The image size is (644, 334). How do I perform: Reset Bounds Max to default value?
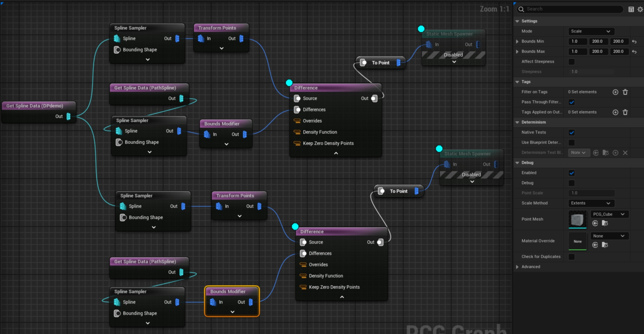634,52
